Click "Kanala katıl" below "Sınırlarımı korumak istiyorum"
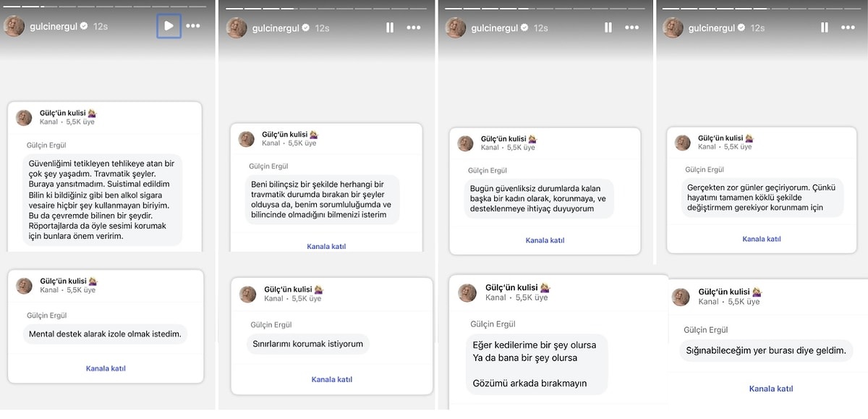 point(331,379)
